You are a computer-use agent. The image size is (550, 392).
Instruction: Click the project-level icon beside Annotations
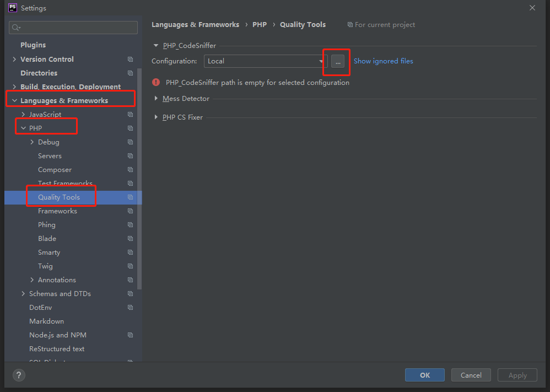[131, 280]
